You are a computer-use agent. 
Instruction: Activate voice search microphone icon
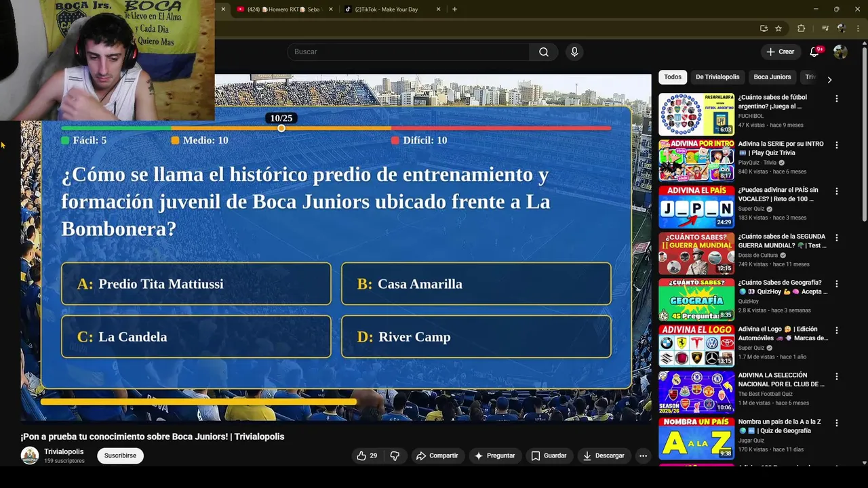tap(574, 52)
